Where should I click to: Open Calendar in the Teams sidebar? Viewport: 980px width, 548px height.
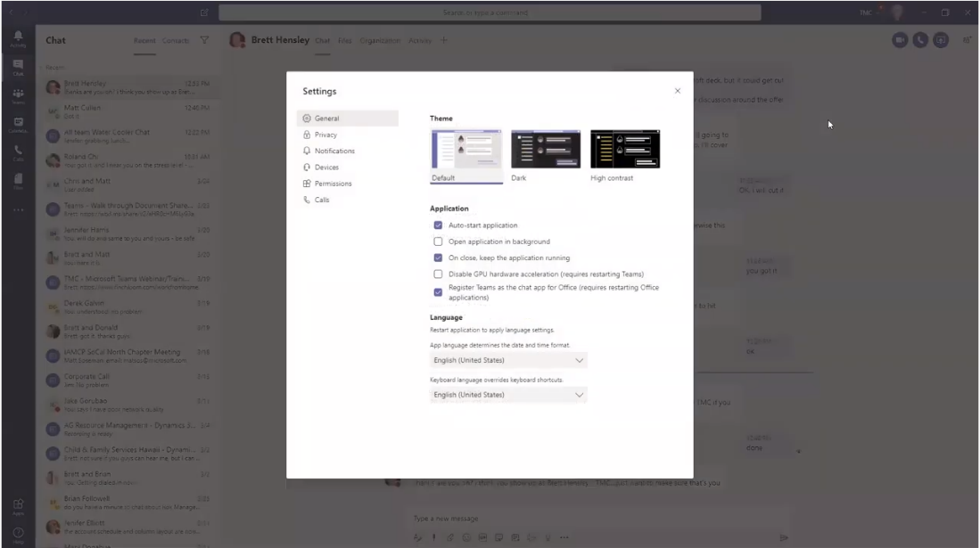click(x=18, y=125)
